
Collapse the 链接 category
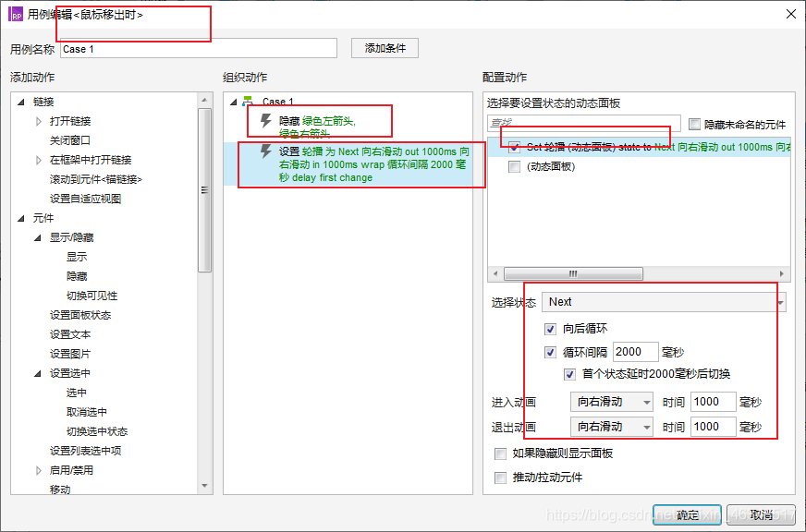pyautogui.click(x=21, y=102)
